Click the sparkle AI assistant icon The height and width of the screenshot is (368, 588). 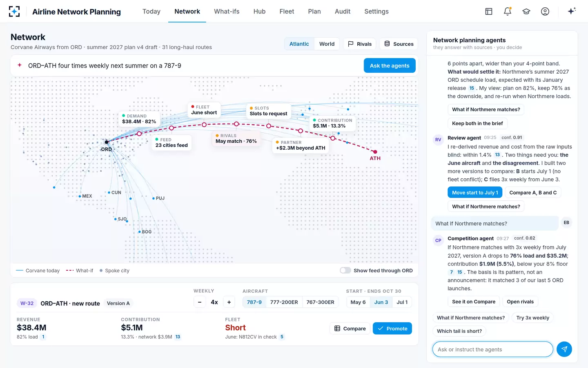(572, 11)
